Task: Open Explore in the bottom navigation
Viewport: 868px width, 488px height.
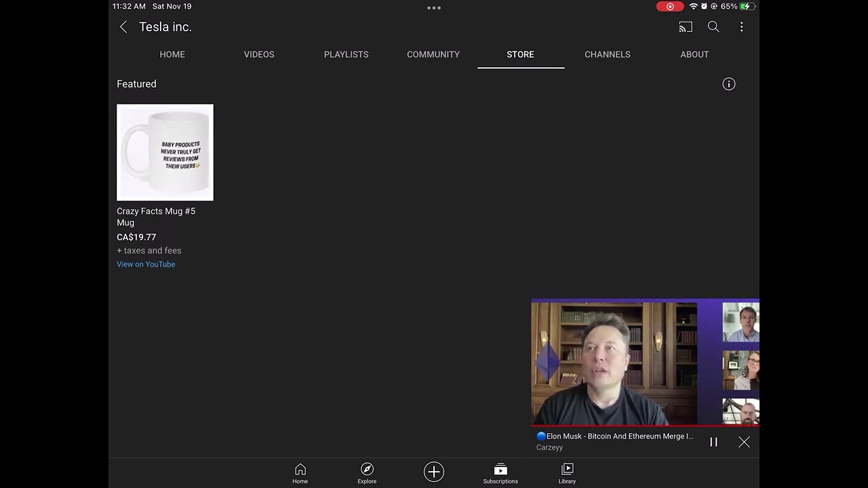Action: point(367,473)
